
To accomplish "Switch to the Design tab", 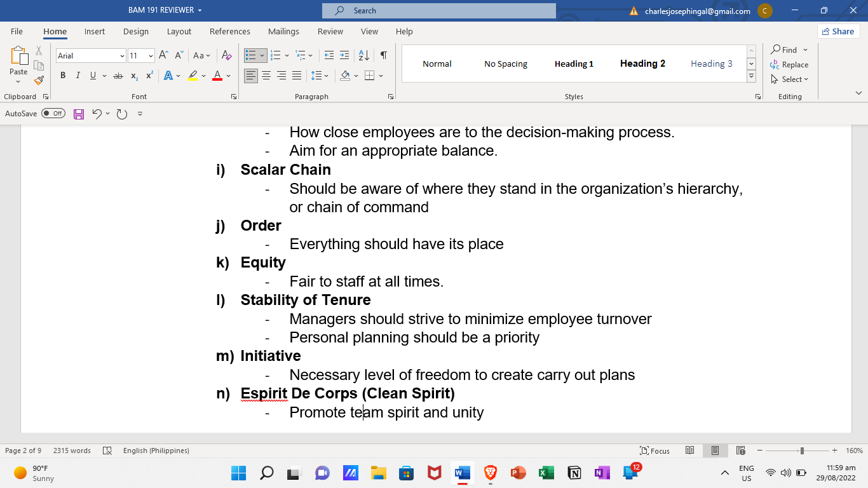I will pyautogui.click(x=136, y=31).
